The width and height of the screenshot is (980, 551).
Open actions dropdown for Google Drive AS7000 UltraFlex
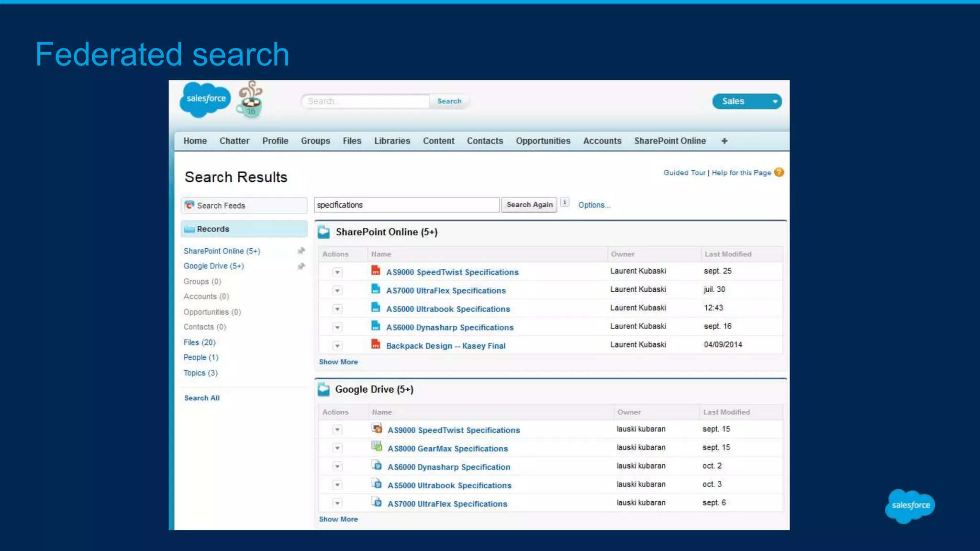[337, 503]
